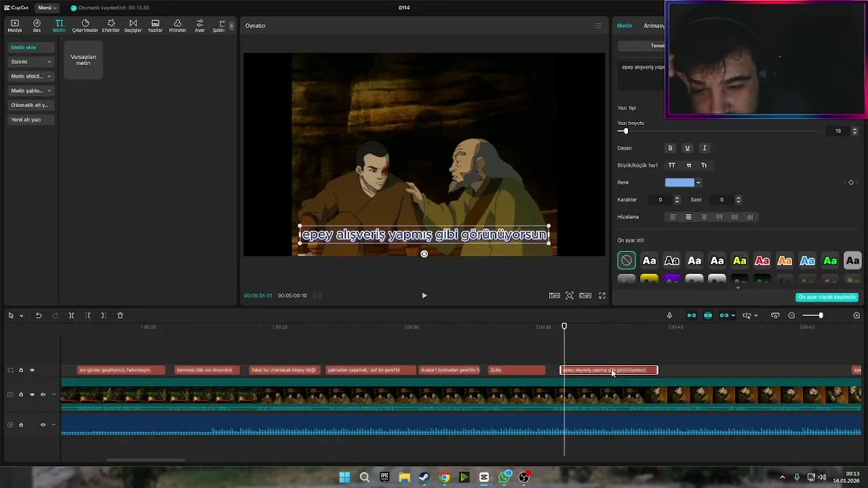Open the Oynatıcı player menu icon
This screenshot has height=488, width=868.
598,26
